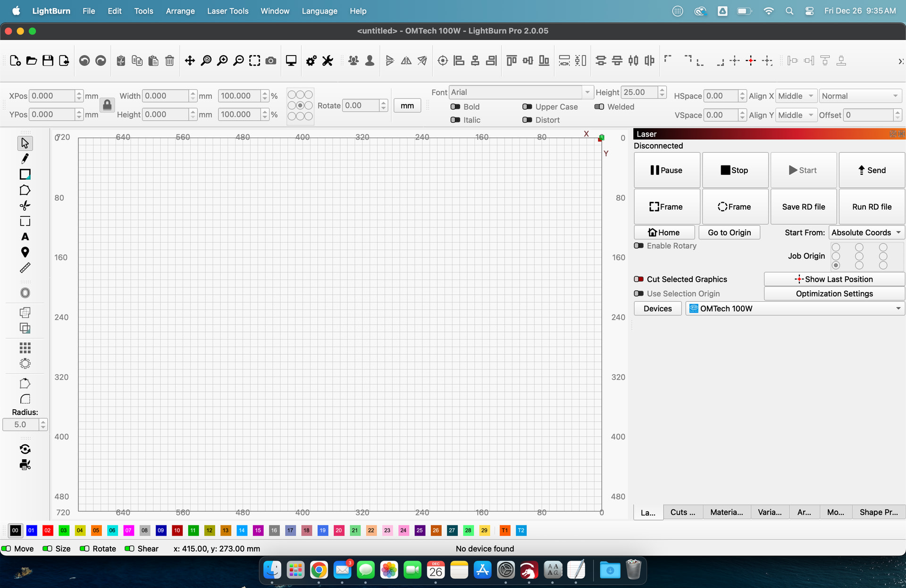Click the Go to Origin button
The height and width of the screenshot is (588, 906).
[729, 232]
